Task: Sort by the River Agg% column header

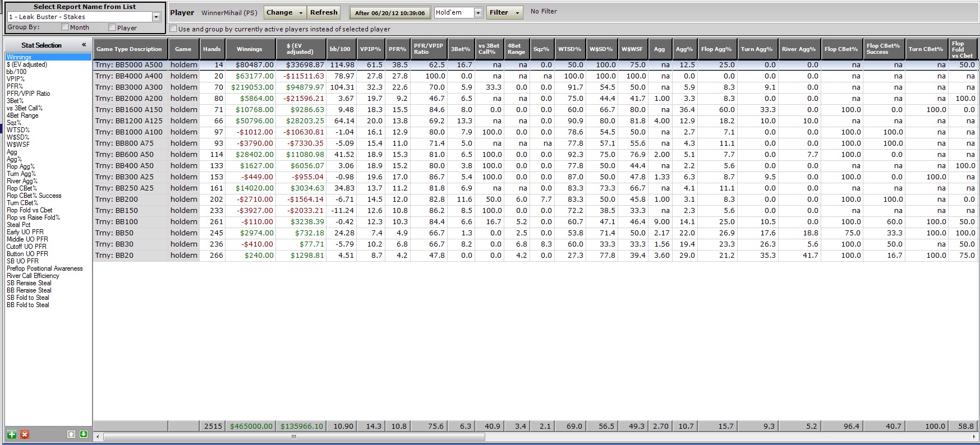Action: pyautogui.click(x=799, y=49)
